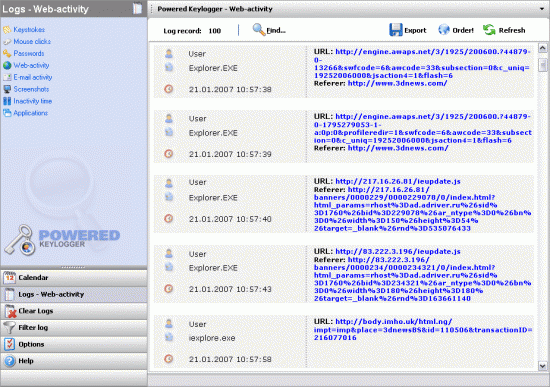This screenshot has height=387, width=550.
Task: Open first engine.awaps.net URL at 10:57:38
Action: point(422,64)
